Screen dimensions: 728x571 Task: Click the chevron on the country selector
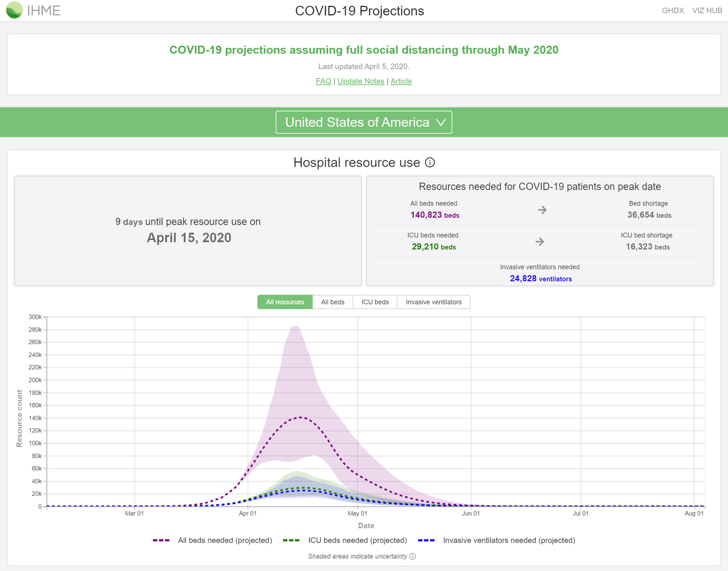point(440,122)
